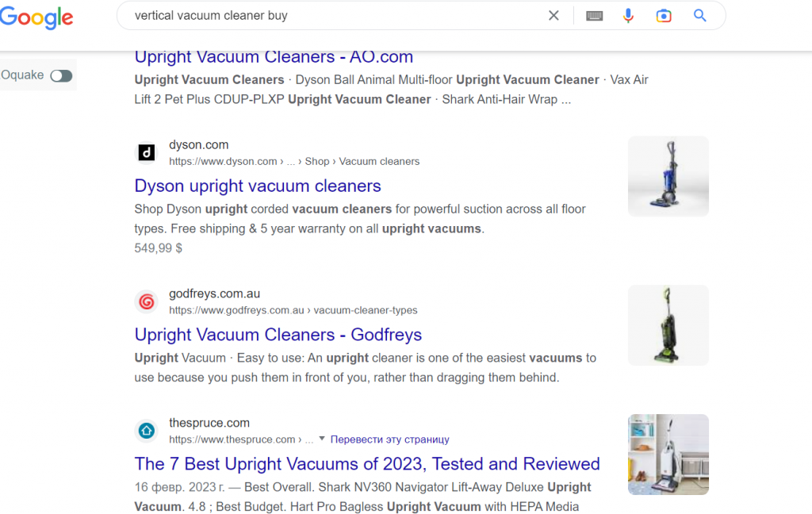
Task: Clear the search box text
Action: point(553,16)
